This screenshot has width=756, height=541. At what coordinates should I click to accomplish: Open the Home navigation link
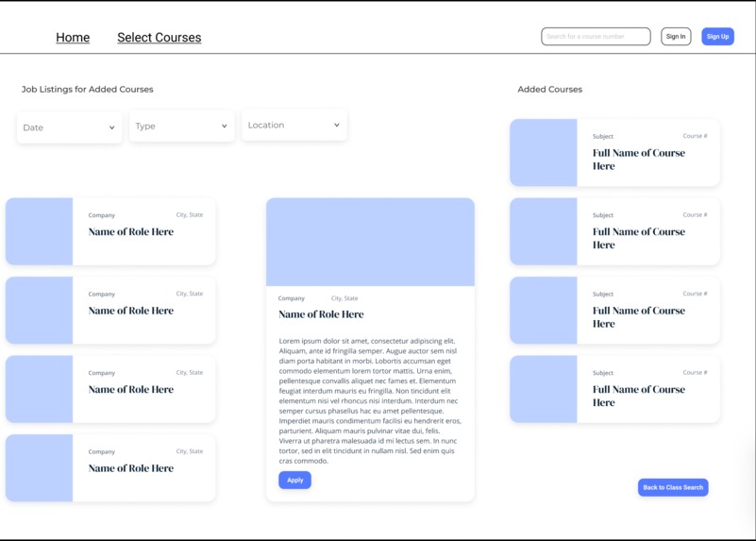click(73, 38)
